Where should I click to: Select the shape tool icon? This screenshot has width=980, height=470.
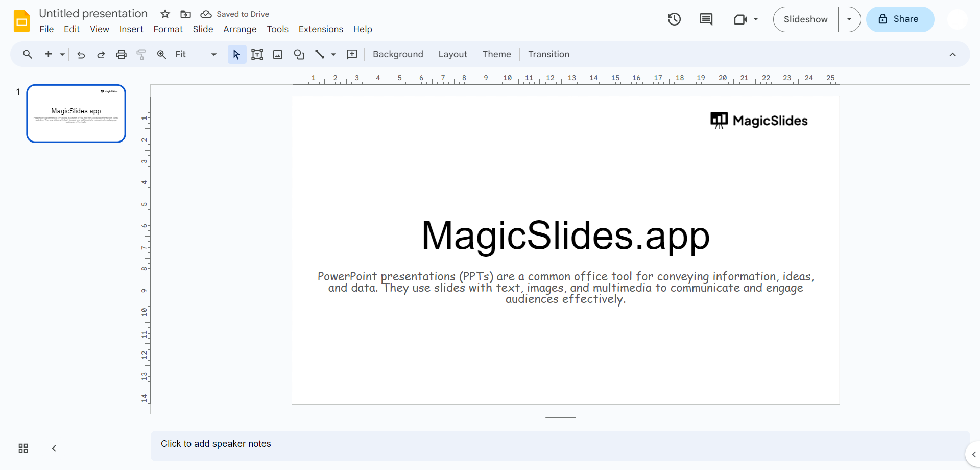(x=299, y=55)
